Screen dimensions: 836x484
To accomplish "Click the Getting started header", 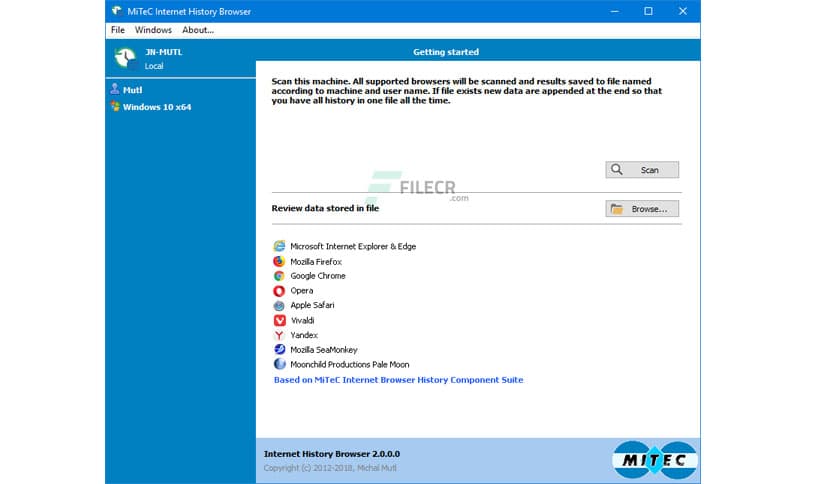I will coord(446,52).
